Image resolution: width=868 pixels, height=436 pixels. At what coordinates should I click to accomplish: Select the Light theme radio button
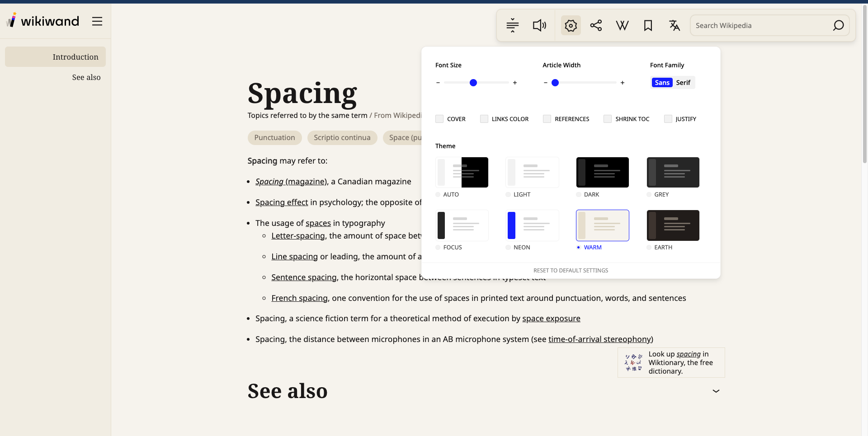[508, 194]
